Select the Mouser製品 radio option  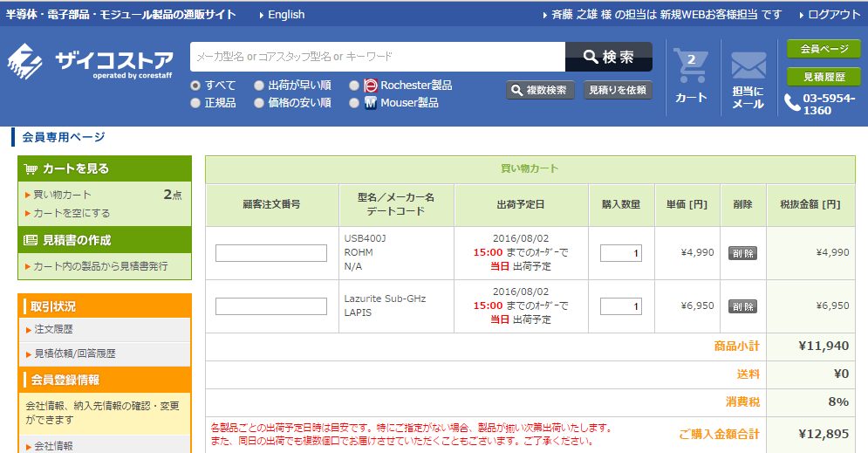[354, 103]
